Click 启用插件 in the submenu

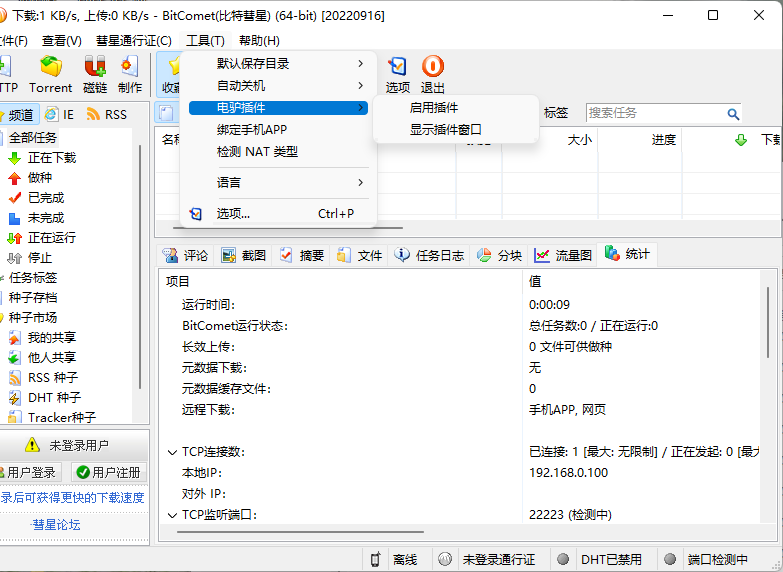click(455, 107)
